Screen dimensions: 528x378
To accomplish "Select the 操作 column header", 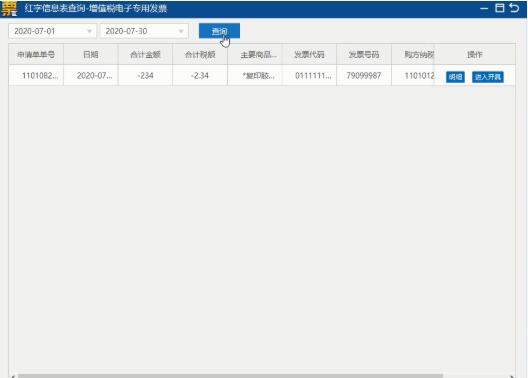I will click(475, 55).
